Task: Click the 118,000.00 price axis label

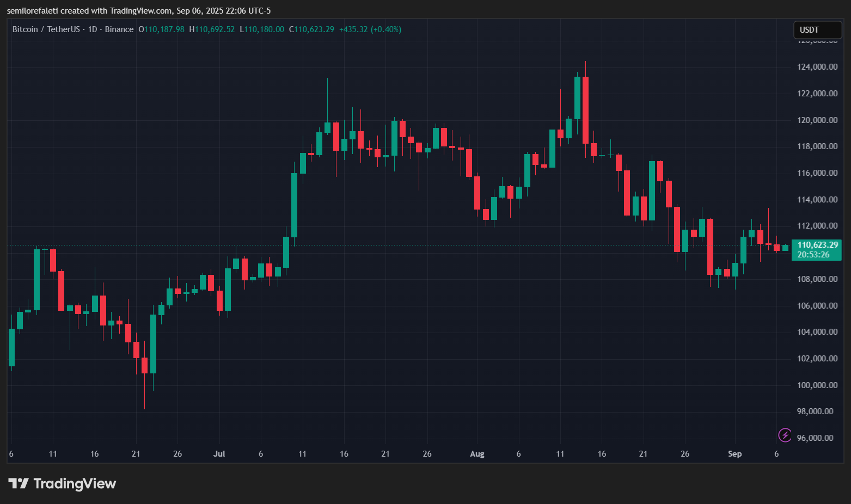Action: [817, 146]
